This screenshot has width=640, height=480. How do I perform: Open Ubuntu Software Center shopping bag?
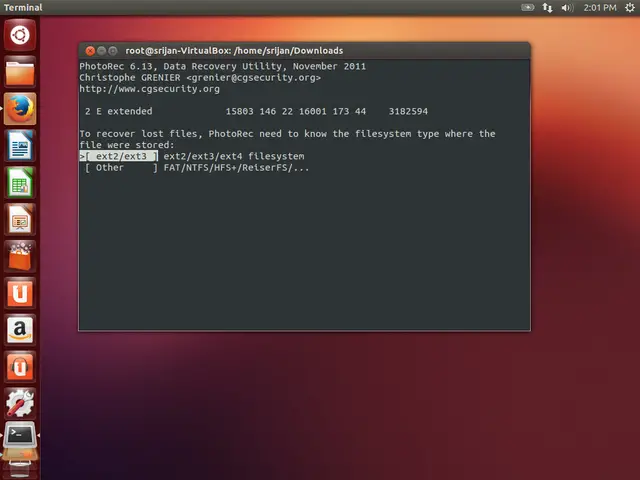point(20,256)
